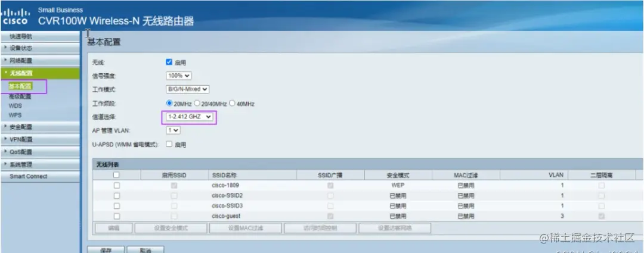Screen dimensions: 644x253
Task: Expand the QoS配置 sidebar section
Action: click(41, 152)
